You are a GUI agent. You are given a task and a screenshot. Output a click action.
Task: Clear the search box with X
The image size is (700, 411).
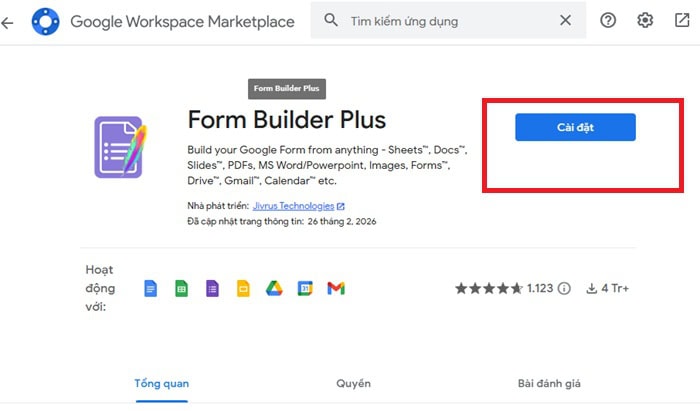point(565,21)
